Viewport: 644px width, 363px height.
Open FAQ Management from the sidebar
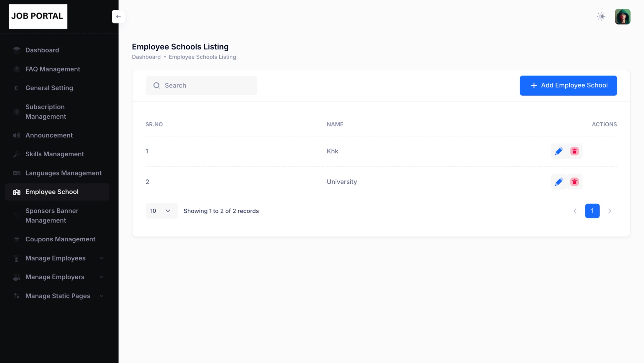coord(53,69)
